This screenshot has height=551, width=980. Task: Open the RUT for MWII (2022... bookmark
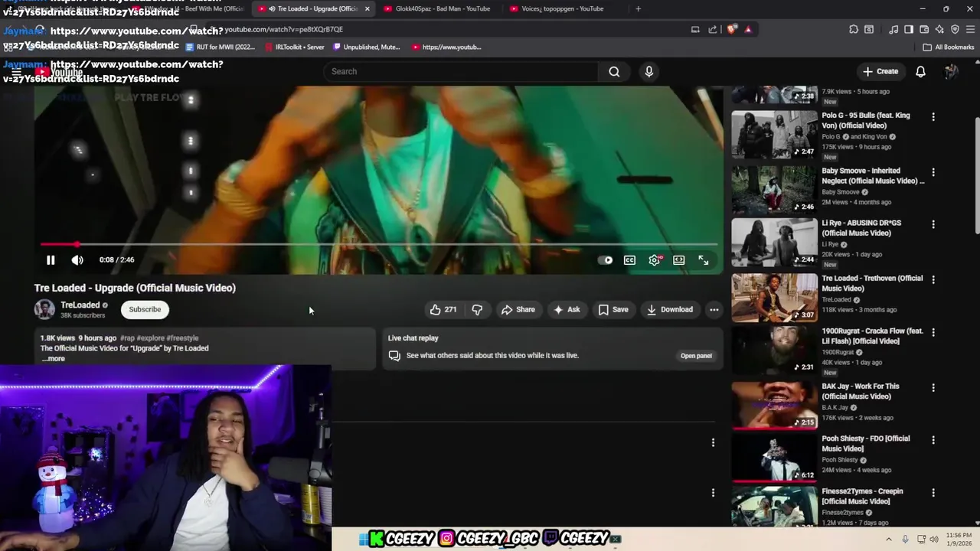(220, 47)
